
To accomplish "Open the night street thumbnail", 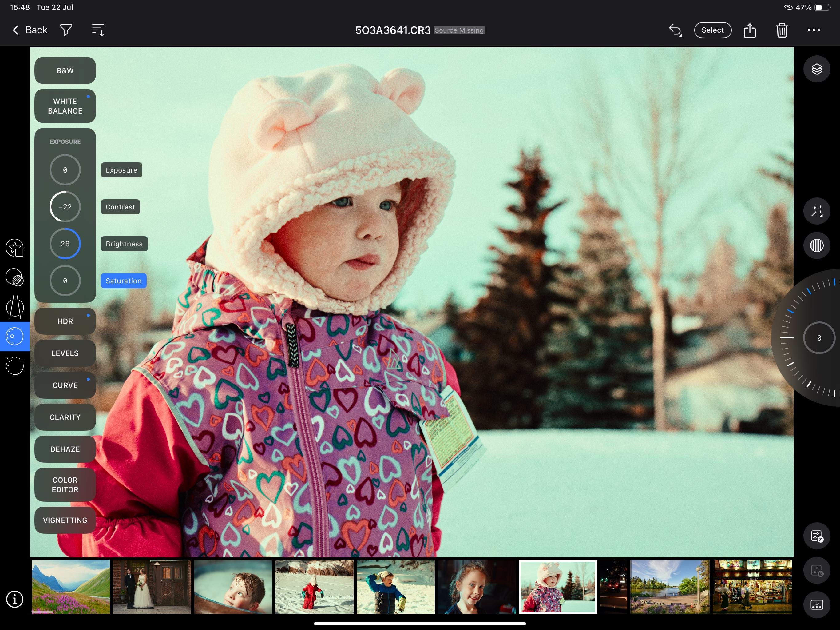I will pyautogui.click(x=614, y=586).
